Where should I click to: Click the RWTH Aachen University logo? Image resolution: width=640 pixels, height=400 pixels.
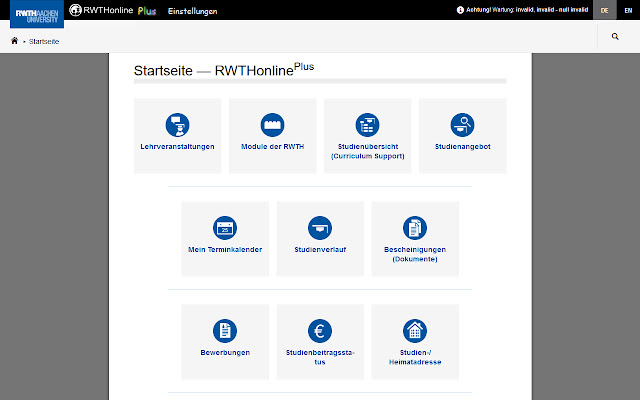click(x=32, y=12)
